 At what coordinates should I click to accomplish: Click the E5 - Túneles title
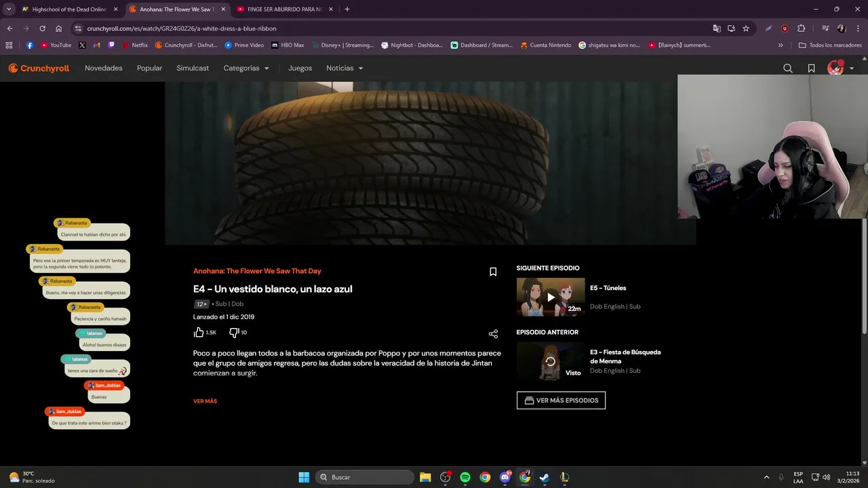tap(608, 288)
